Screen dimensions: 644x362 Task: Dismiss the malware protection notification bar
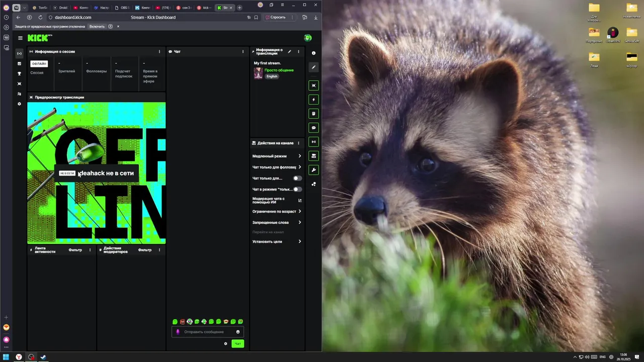[118, 26]
